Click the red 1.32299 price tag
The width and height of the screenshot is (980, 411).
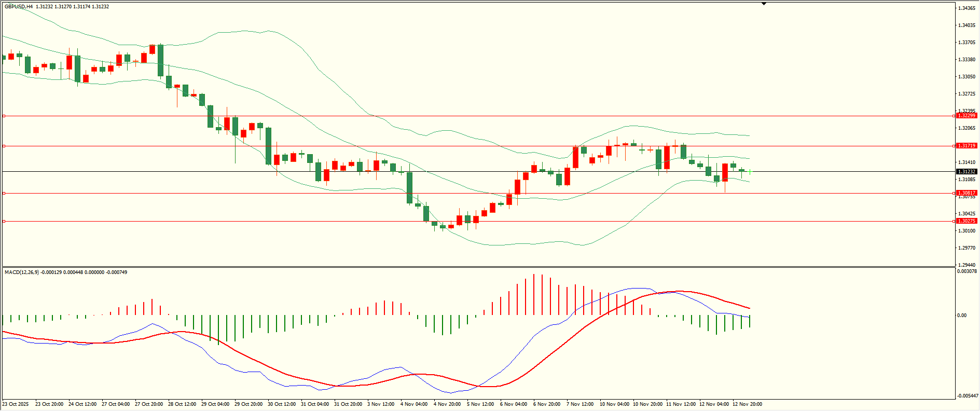point(967,116)
